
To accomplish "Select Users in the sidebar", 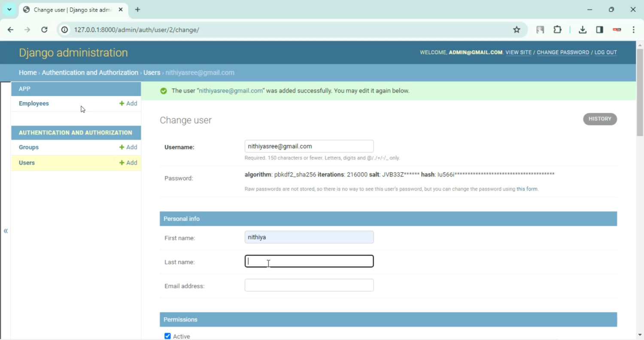I will coord(27,163).
